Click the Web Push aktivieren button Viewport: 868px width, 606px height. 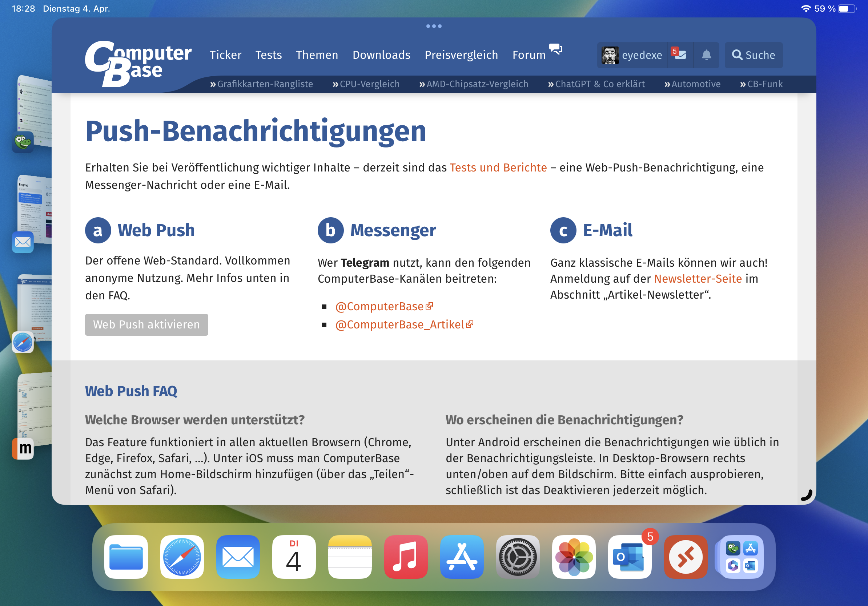pos(146,324)
